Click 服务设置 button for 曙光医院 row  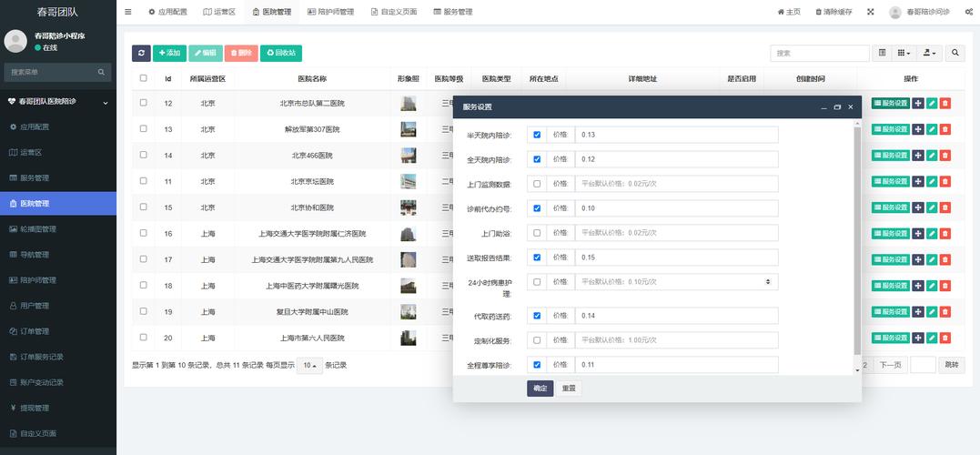click(x=891, y=286)
